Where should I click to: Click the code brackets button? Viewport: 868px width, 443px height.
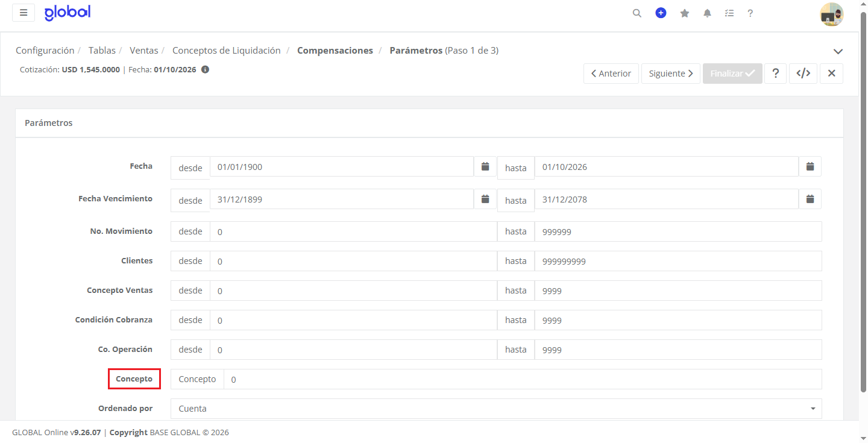pos(803,74)
